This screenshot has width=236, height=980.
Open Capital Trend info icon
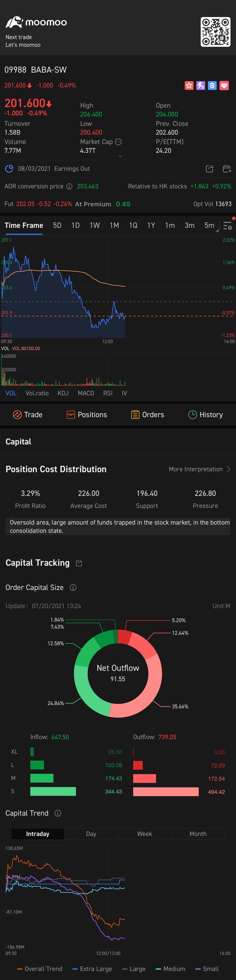[x=58, y=813]
